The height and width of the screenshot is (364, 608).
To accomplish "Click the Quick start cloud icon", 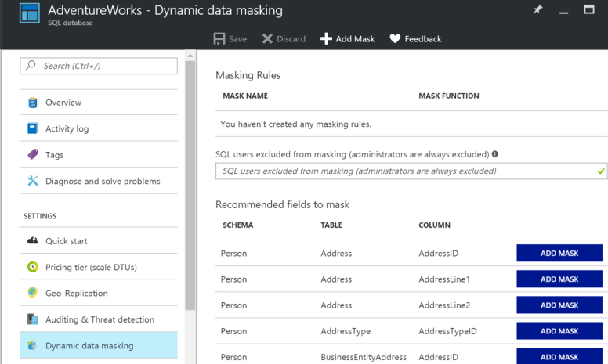I will pyautogui.click(x=33, y=241).
